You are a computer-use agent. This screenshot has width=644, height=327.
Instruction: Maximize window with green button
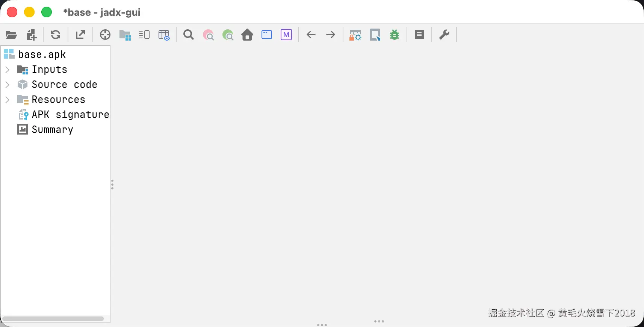pos(47,12)
